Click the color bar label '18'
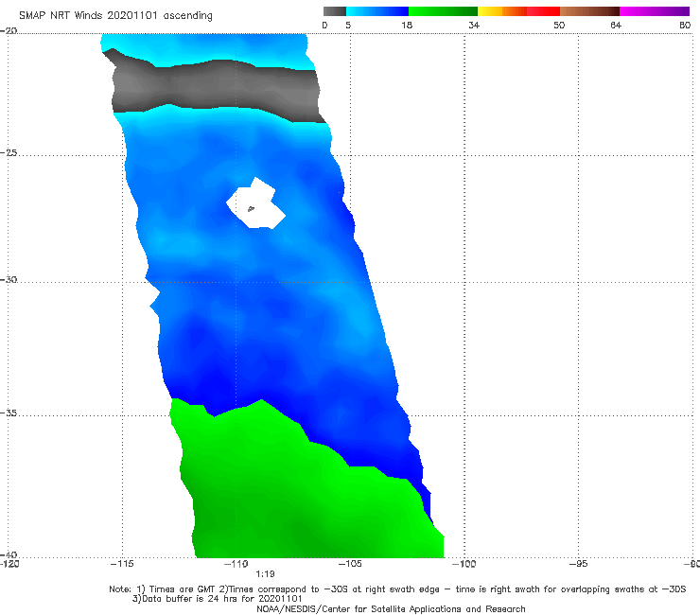 pyautogui.click(x=407, y=25)
